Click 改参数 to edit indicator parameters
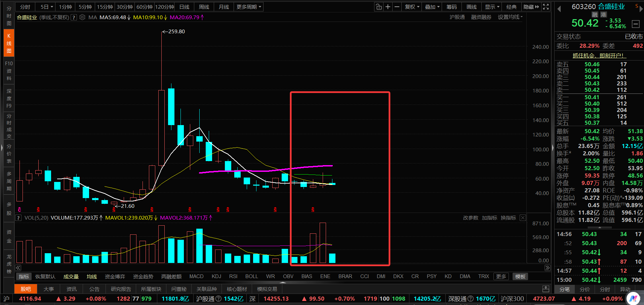644x305 pixels. click(471, 218)
